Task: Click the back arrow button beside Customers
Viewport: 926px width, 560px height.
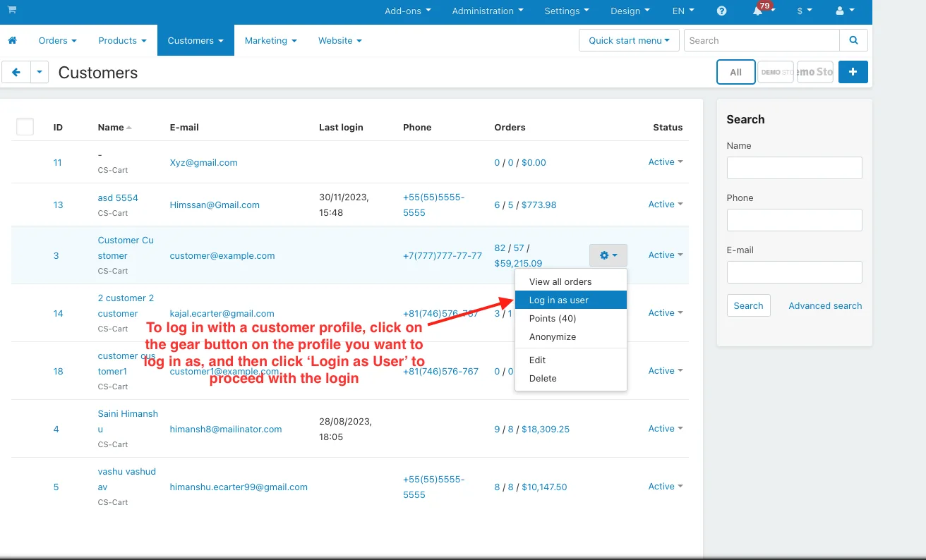Action: (16, 72)
